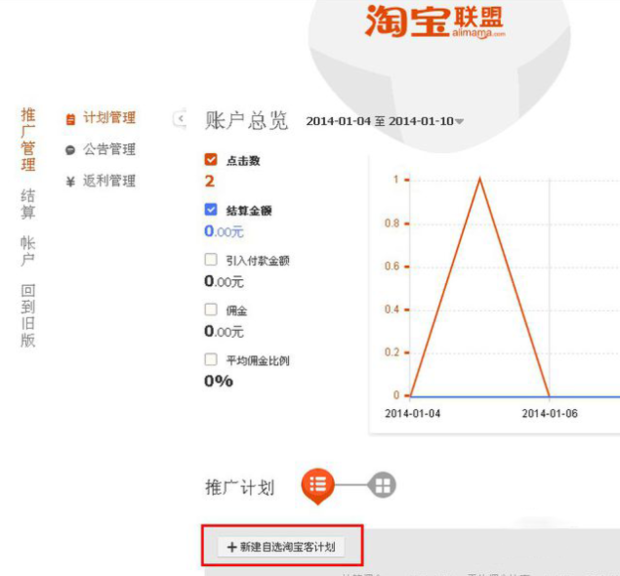Check the 佣金 checkbox
The height and width of the screenshot is (576, 620).
(x=211, y=309)
